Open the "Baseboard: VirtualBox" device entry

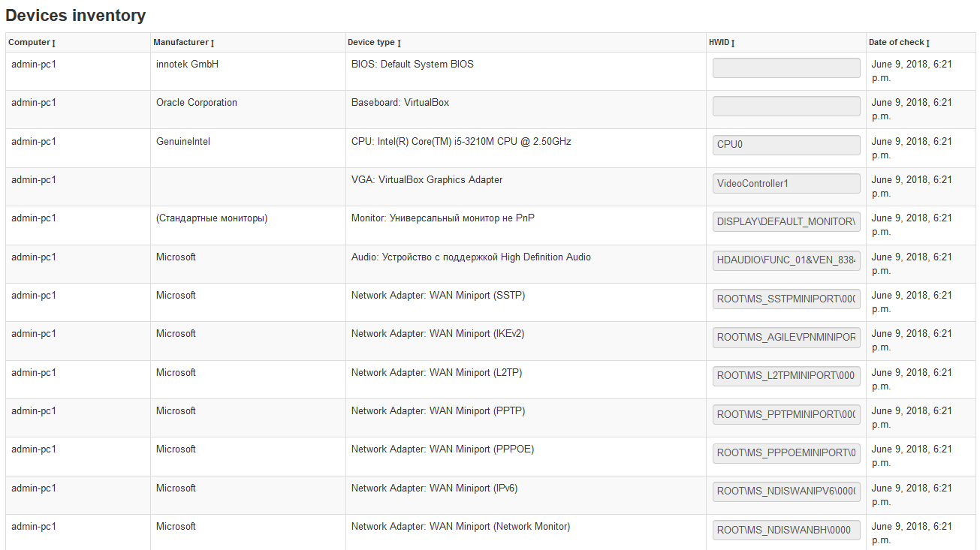point(400,102)
